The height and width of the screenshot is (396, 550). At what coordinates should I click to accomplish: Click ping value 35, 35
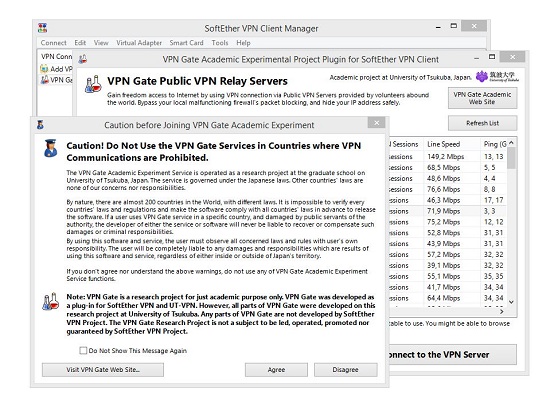point(494,276)
